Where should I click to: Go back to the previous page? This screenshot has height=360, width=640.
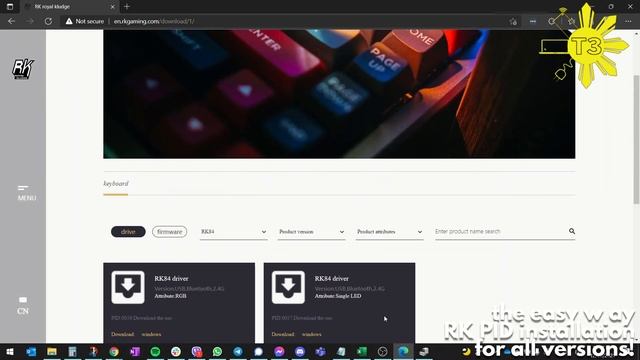pyautogui.click(x=11, y=21)
